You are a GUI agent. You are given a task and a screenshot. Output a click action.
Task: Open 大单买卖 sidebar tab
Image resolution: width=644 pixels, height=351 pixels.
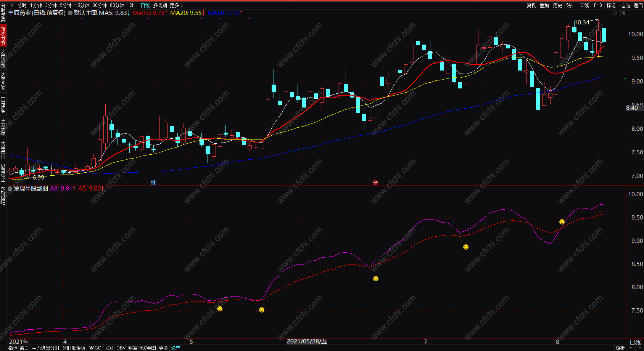[x=3, y=81]
